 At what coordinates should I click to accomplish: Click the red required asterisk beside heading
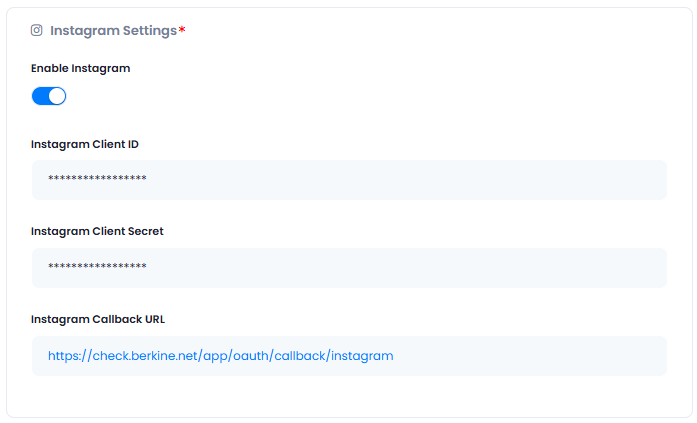pyautogui.click(x=182, y=29)
